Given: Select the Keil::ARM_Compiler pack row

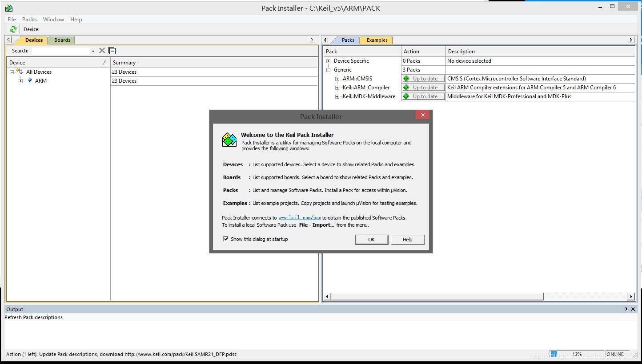Looking at the screenshot, I should click(366, 88).
